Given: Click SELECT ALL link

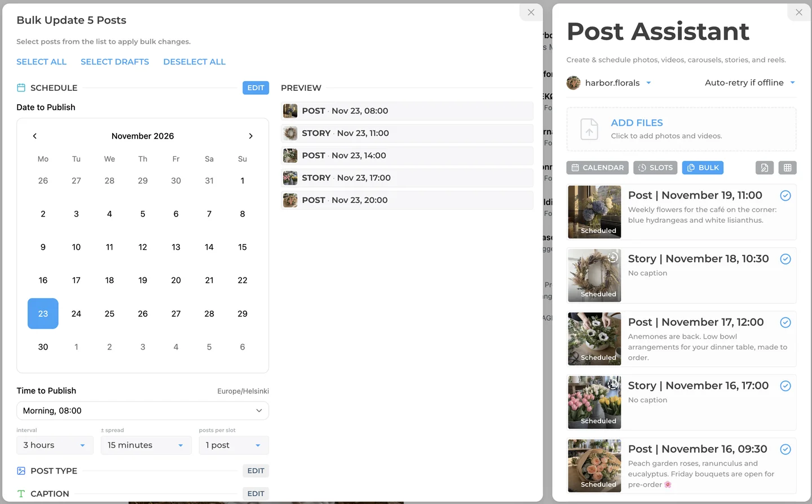Looking at the screenshot, I should click(41, 62).
